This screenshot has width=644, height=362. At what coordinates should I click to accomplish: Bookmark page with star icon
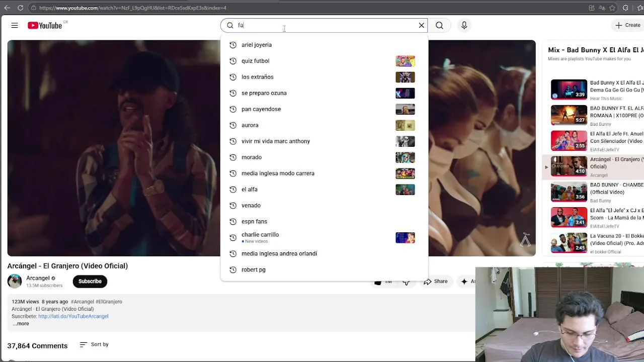(612, 8)
